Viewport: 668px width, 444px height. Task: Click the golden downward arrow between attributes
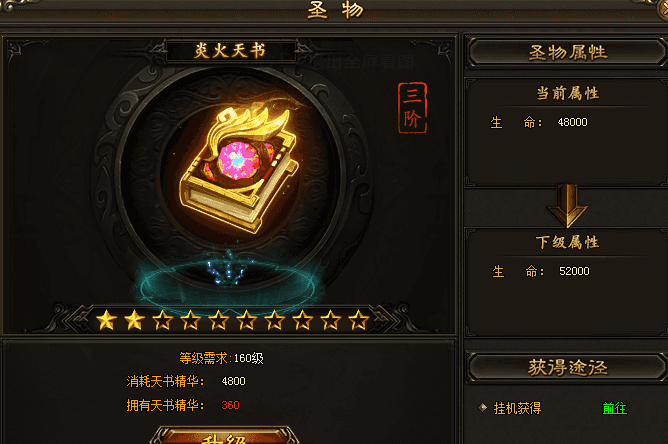[567, 206]
